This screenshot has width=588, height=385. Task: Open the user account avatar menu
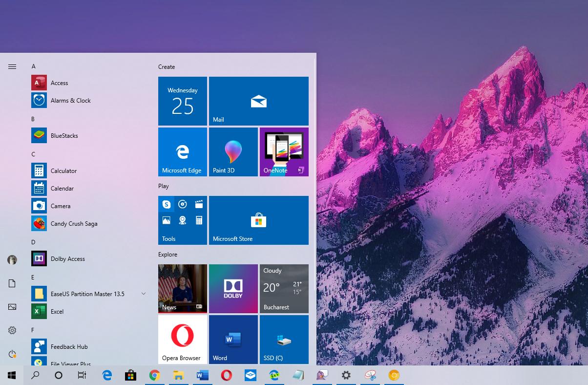12,260
